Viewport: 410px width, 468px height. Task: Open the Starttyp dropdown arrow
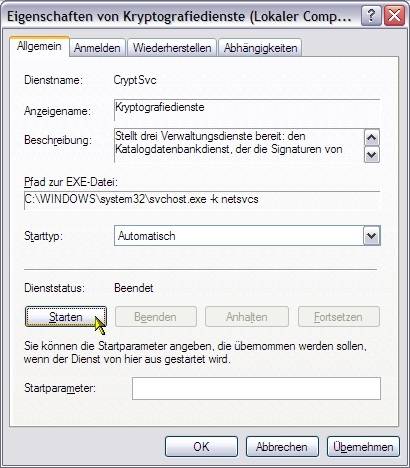(x=371, y=236)
